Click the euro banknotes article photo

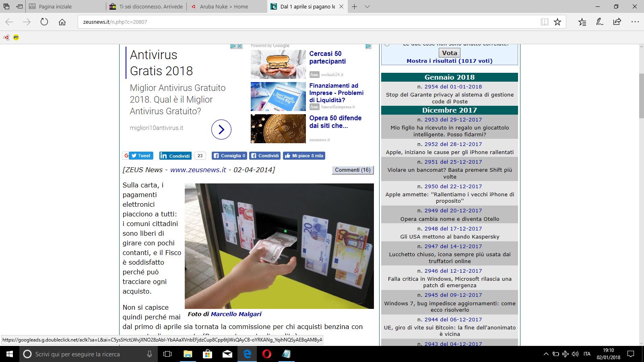point(279,246)
